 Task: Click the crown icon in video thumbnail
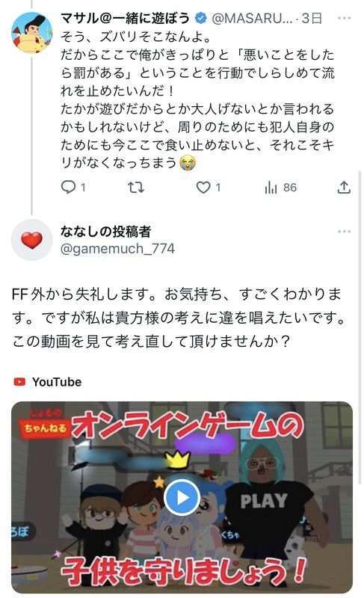[178, 460]
